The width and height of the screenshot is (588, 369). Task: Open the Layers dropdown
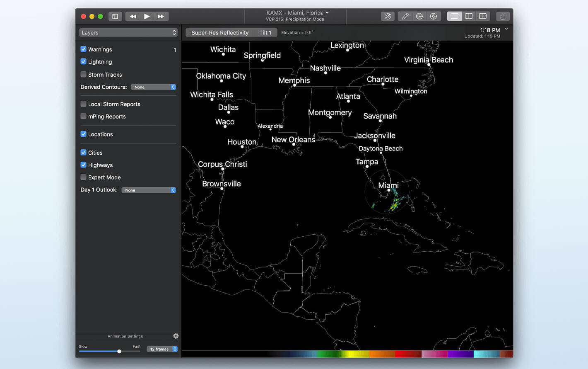pos(128,33)
